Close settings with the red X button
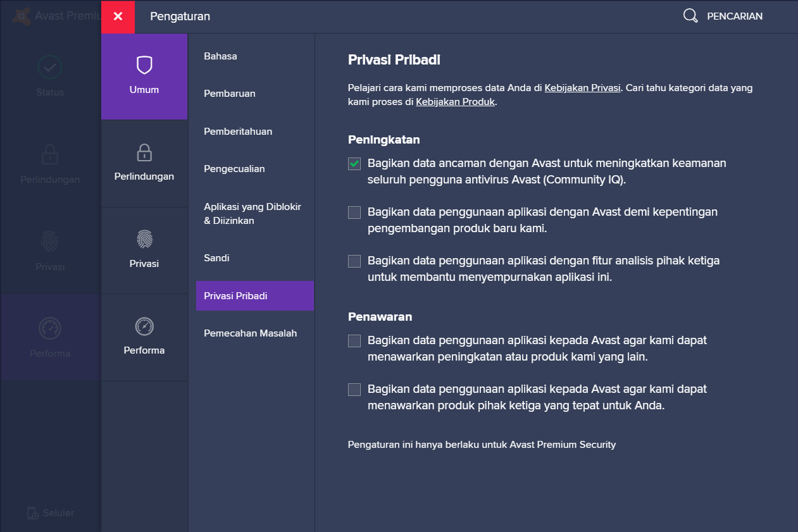The height and width of the screenshot is (532, 798). (x=118, y=17)
